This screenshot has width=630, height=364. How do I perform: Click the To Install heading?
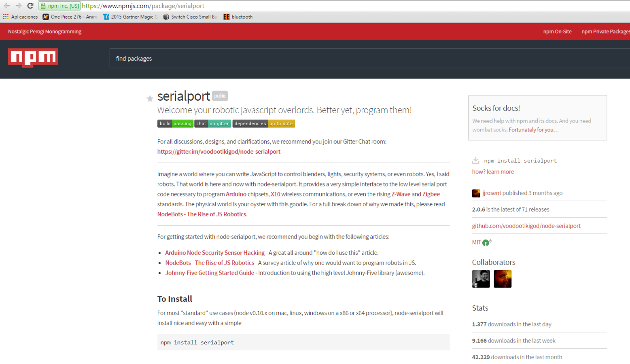tap(175, 299)
